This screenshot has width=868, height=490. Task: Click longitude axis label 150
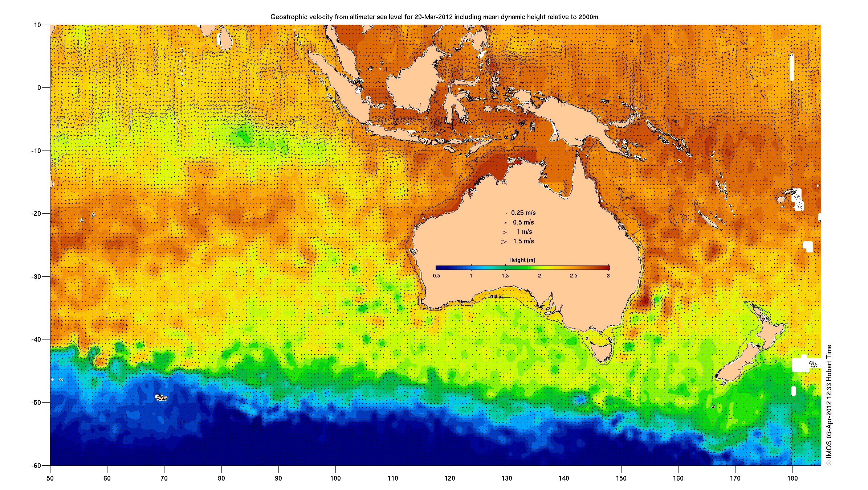[x=621, y=478]
